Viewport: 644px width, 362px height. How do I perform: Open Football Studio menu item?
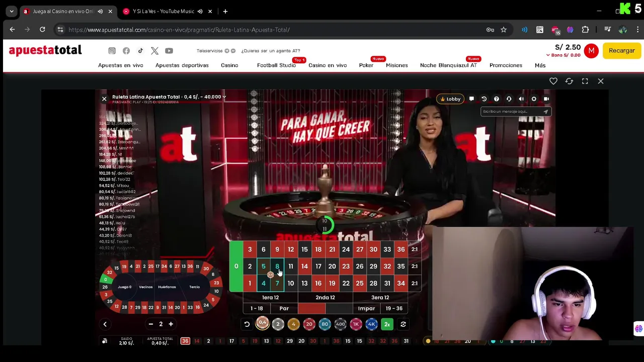pyautogui.click(x=276, y=65)
